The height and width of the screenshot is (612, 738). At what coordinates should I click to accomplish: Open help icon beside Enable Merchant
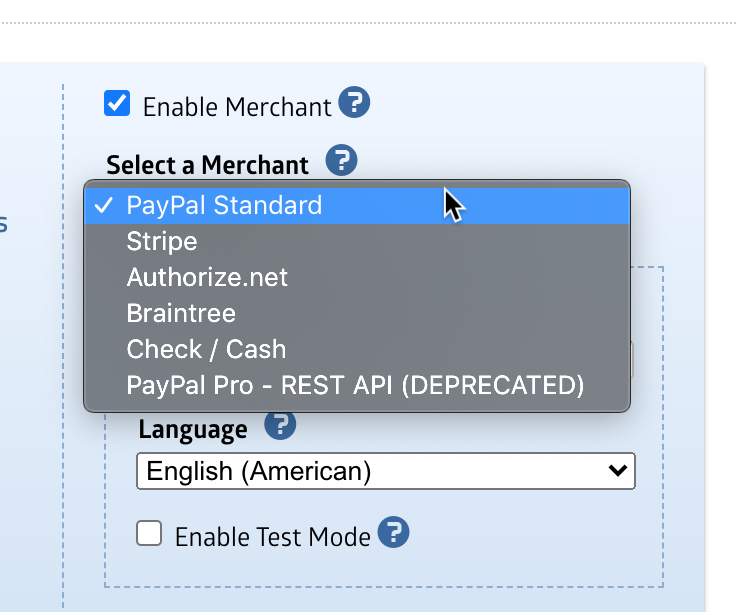(x=354, y=103)
